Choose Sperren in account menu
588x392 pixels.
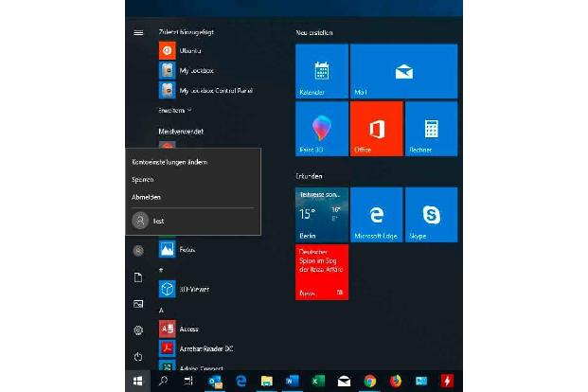[142, 180]
